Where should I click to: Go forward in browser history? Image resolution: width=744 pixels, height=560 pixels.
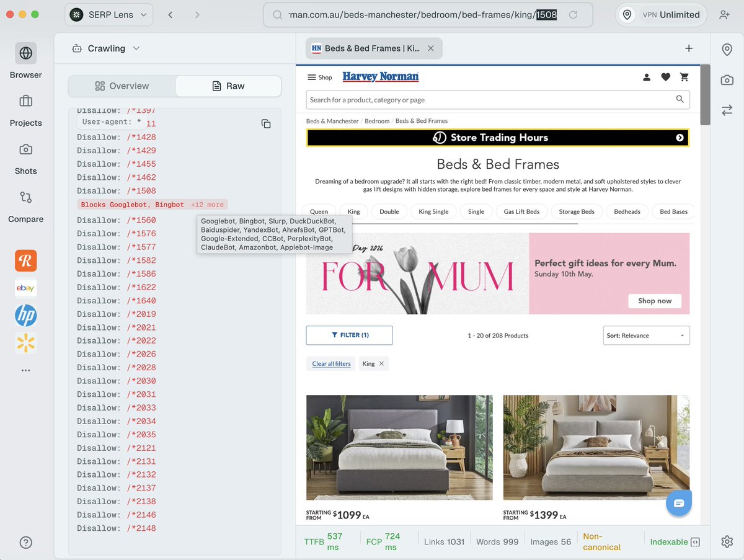click(x=197, y=14)
